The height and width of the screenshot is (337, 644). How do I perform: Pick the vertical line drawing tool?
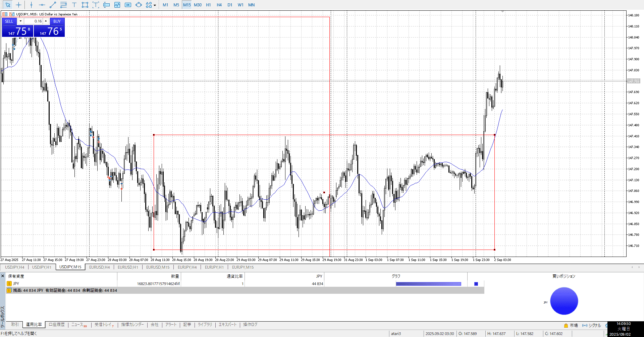pos(31,5)
